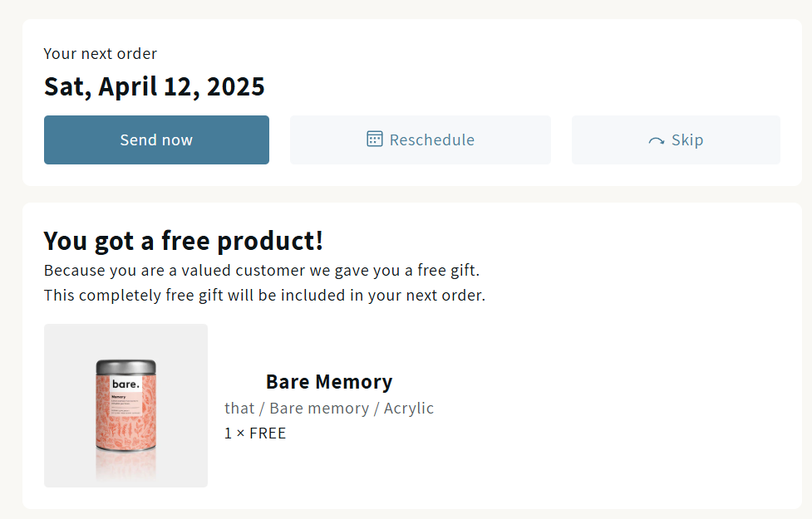Click the 'Reschedule' label text
Screen dimensions: 812x519
click(x=432, y=140)
